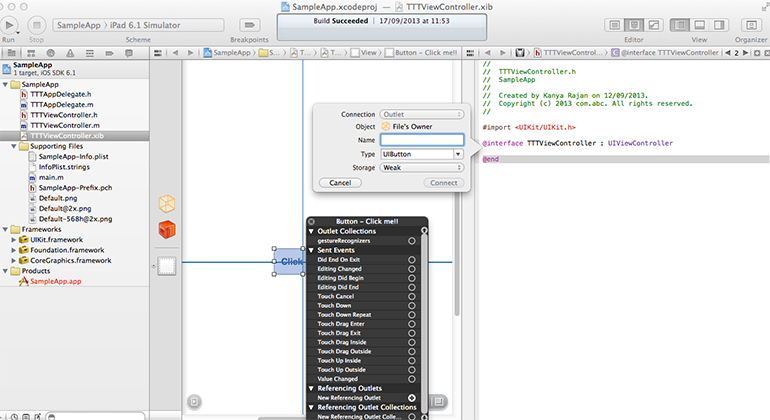Viewport: 770px width, 420px height.
Task: Open the Type combo box arrow
Action: click(x=458, y=154)
